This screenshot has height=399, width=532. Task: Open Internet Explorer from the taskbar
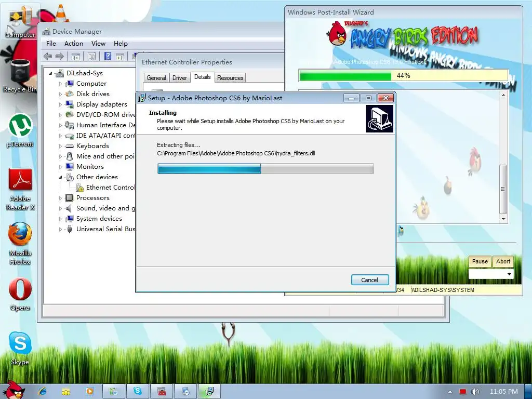(x=43, y=391)
